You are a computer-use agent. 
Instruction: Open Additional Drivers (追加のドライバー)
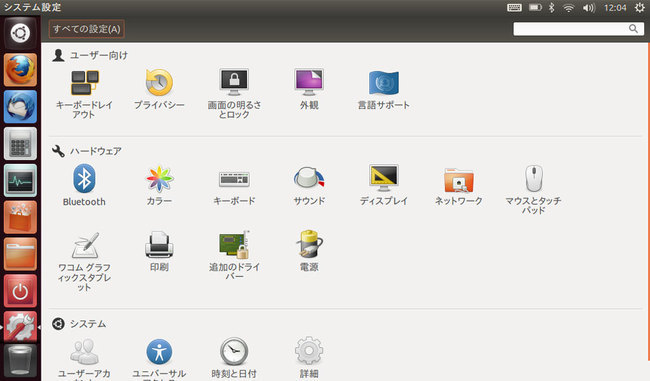coord(234,256)
